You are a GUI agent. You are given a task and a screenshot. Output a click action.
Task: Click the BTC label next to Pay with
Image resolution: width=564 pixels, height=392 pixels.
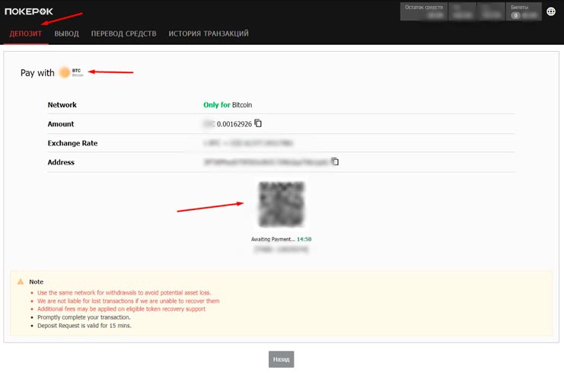77,72
